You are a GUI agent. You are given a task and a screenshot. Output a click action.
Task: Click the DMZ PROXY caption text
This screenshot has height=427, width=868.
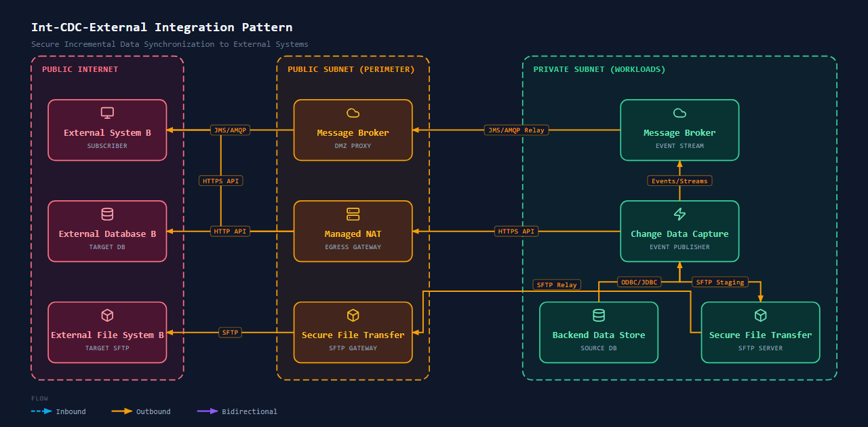point(353,146)
